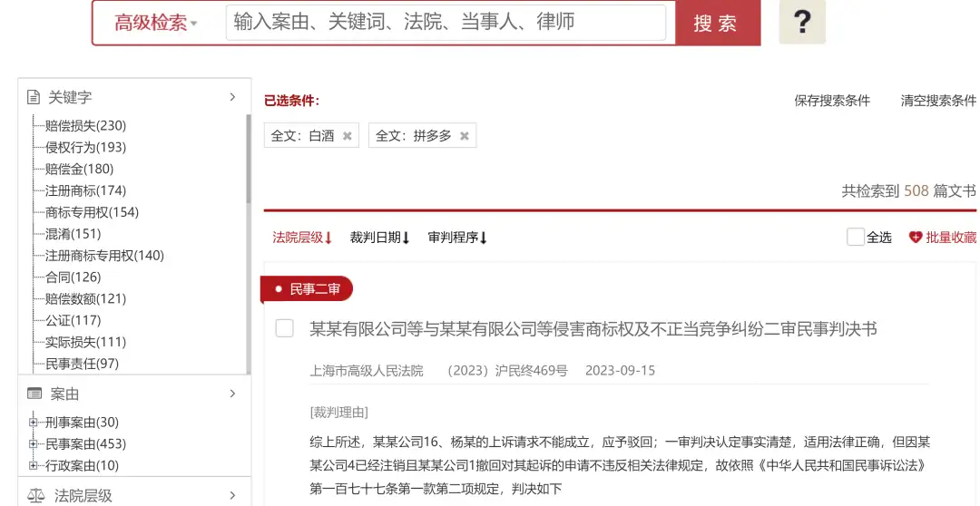Expand the 民事案由(453) tree node
The image size is (980, 506).
[x=34, y=443]
